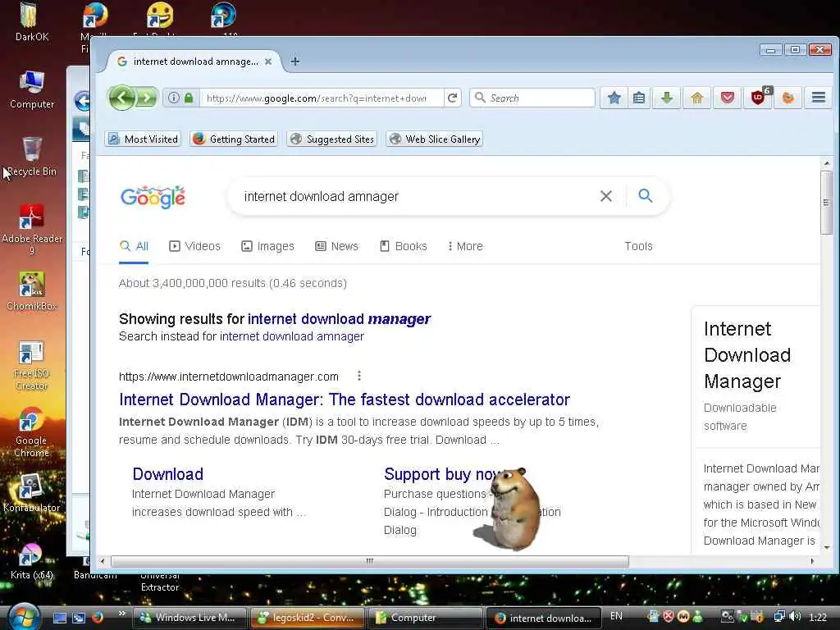
Task: Click the vertical scrollbar thumb
Action: (x=826, y=203)
